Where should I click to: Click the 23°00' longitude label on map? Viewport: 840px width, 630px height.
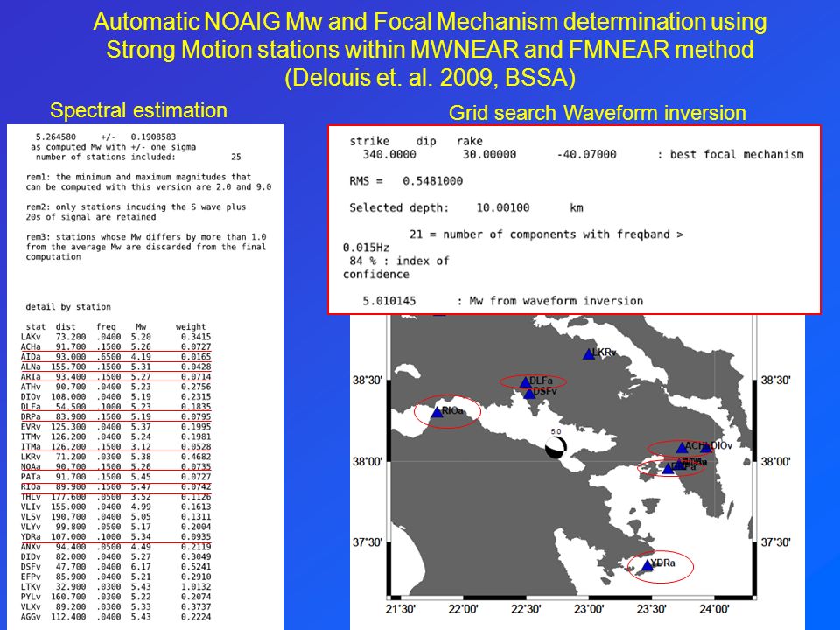[x=589, y=609]
